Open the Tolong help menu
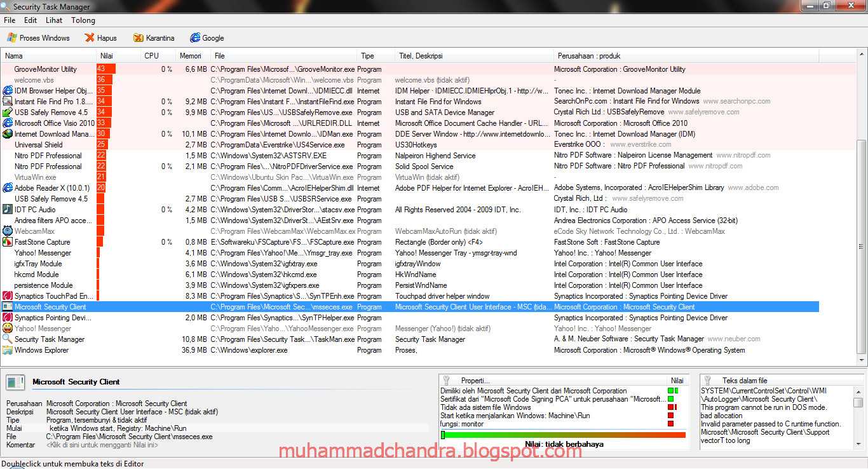The height and width of the screenshot is (469, 868). (83, 20)
